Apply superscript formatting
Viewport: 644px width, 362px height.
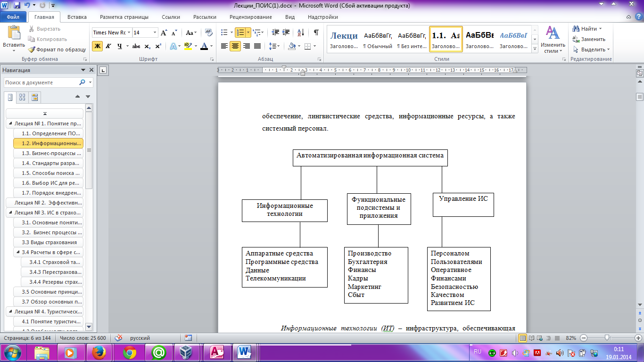[x=158, y=46]
